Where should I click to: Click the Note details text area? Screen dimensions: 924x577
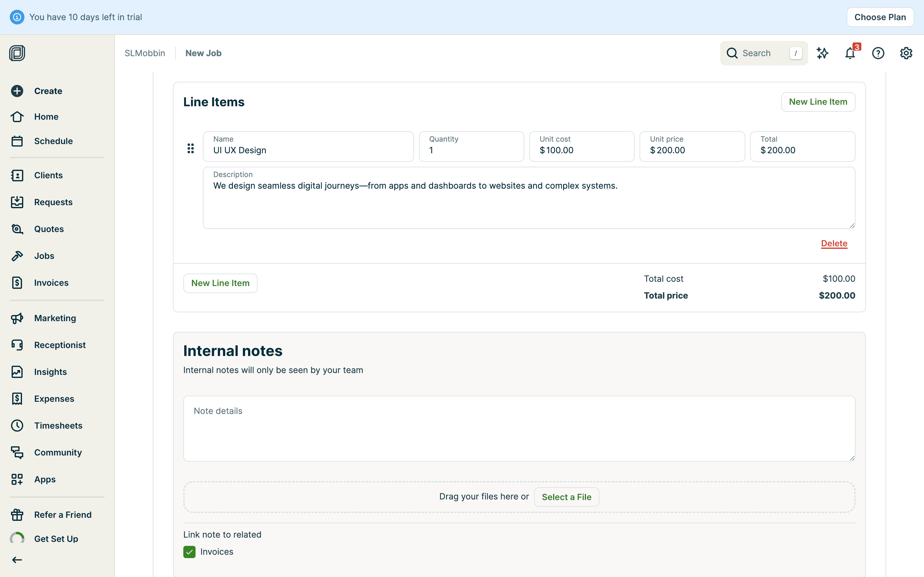[x=519, y=429]
